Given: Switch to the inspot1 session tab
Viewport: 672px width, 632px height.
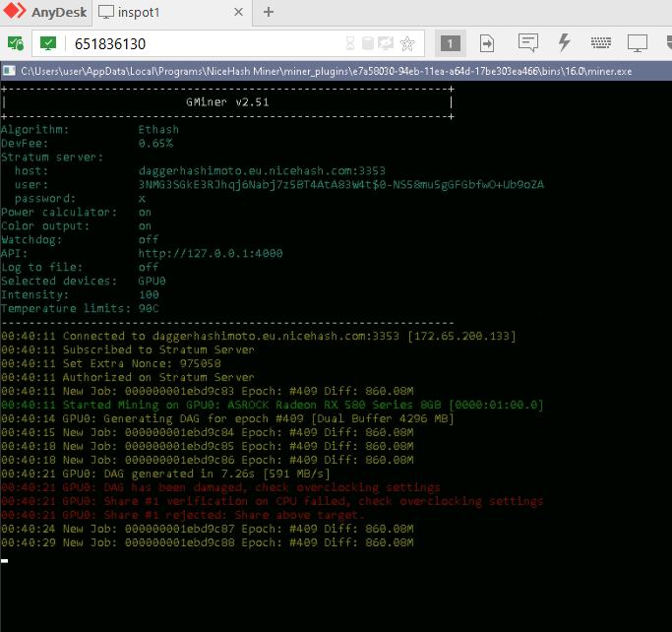Looking at the screenshot, I should coord(130,12).
